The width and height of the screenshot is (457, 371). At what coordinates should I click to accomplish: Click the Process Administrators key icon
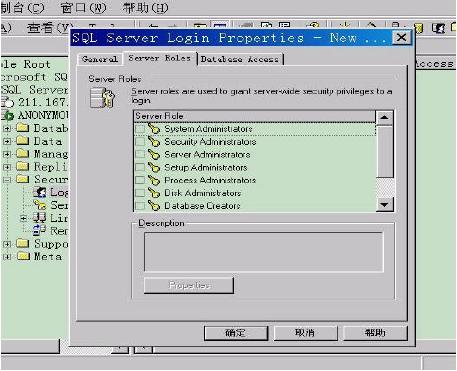pyautogui.click(x=154, y=180)
